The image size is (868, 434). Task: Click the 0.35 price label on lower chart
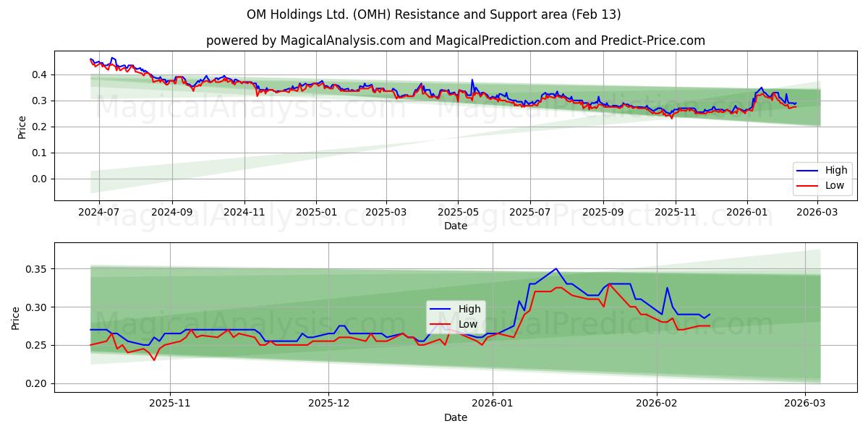(38, 269)
